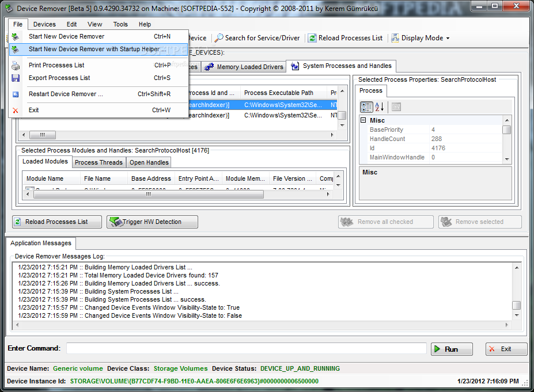
Task: Select the MainWindowHandle property row
Action: pos(431,157)
